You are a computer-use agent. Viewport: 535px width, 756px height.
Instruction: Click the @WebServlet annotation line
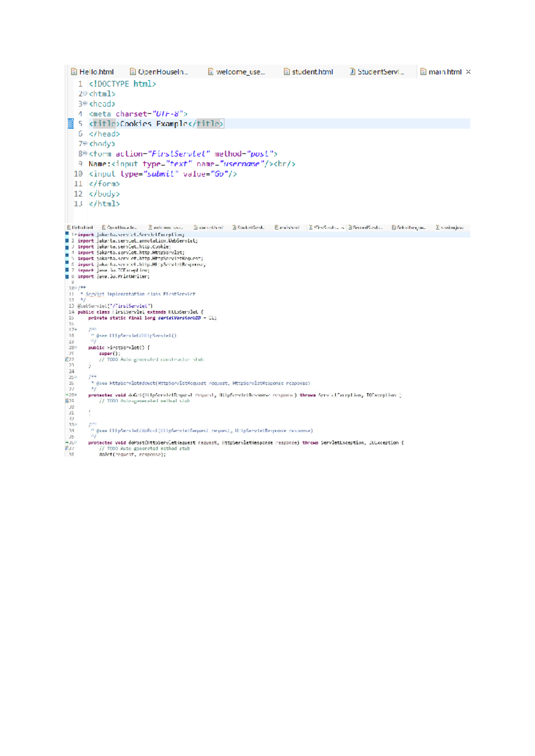115,306
